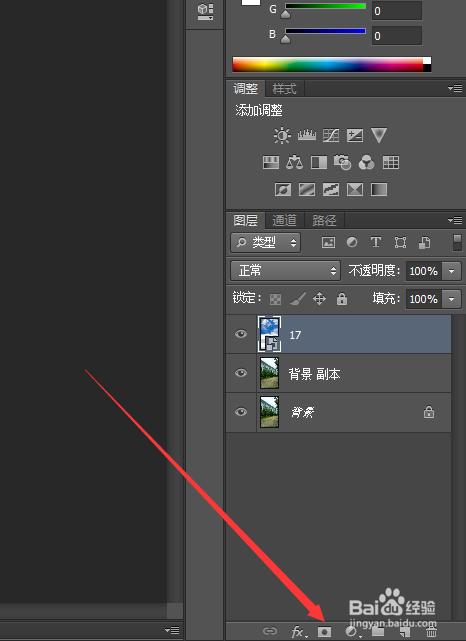
Task: Click the B channel slider handle
Action: click(285, 39)
